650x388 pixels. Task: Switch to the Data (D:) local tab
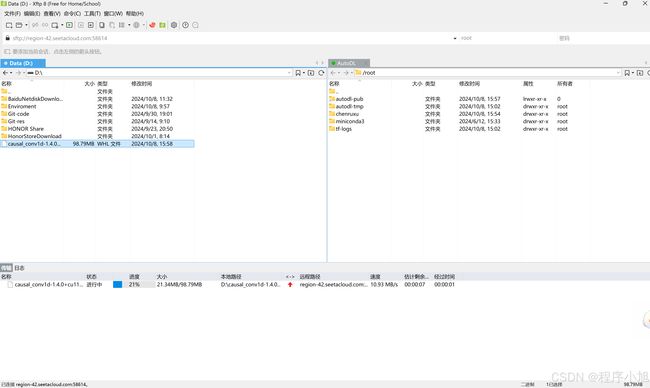[x=23, y=63]
